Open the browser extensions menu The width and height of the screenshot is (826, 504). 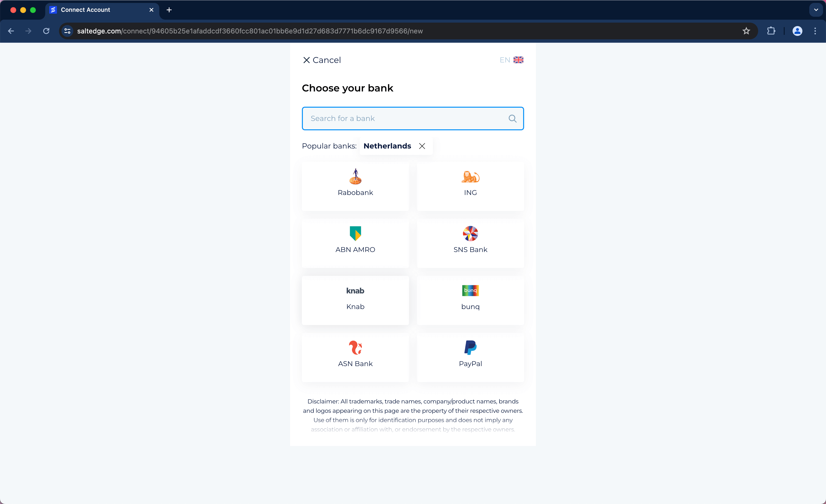click(771, 31)
